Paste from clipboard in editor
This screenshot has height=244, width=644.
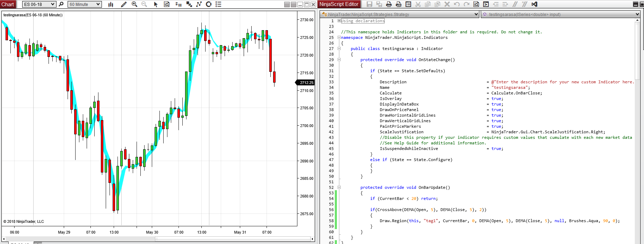click(x=437, y=4)
